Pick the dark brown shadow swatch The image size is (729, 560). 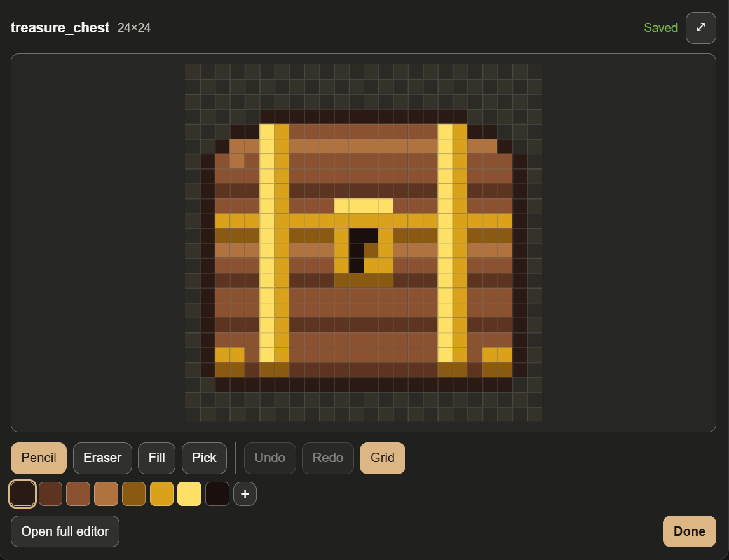pyautogui.click(x=50, y=494)
